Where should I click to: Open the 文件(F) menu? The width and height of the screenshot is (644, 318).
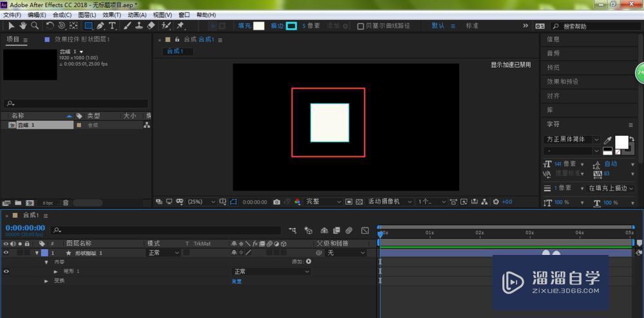[x=12, y=15]
